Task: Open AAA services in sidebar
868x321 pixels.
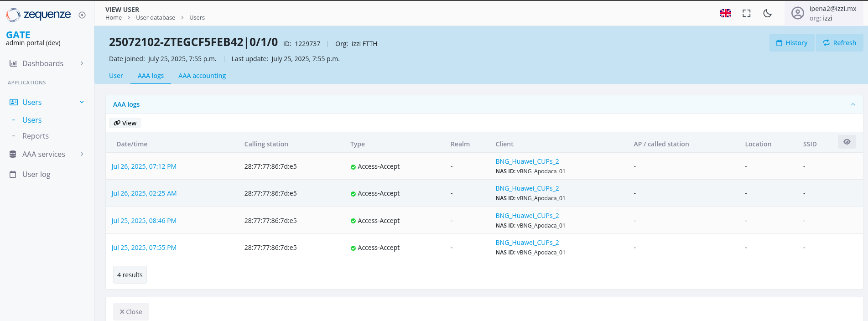Action: coord(44,154)
